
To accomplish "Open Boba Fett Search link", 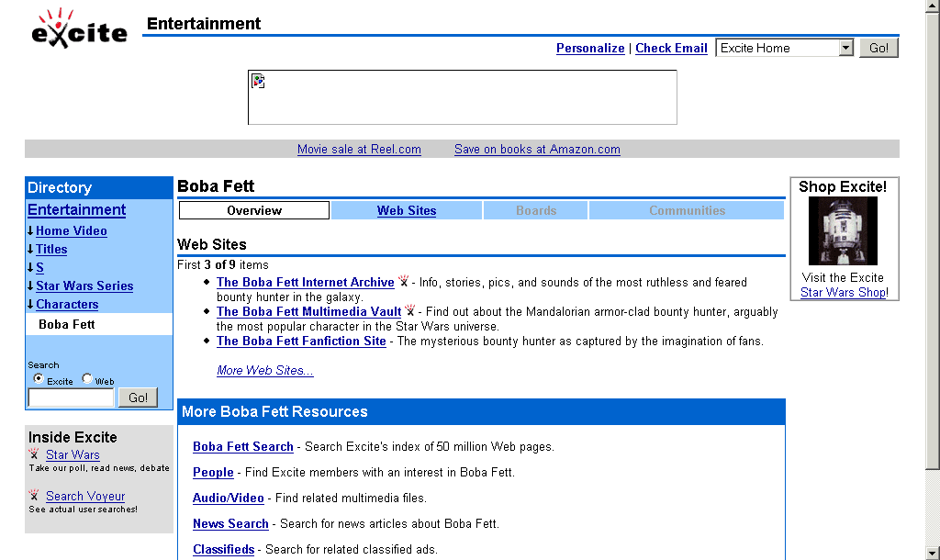I will pyautogui.click(x=243, y=446).
